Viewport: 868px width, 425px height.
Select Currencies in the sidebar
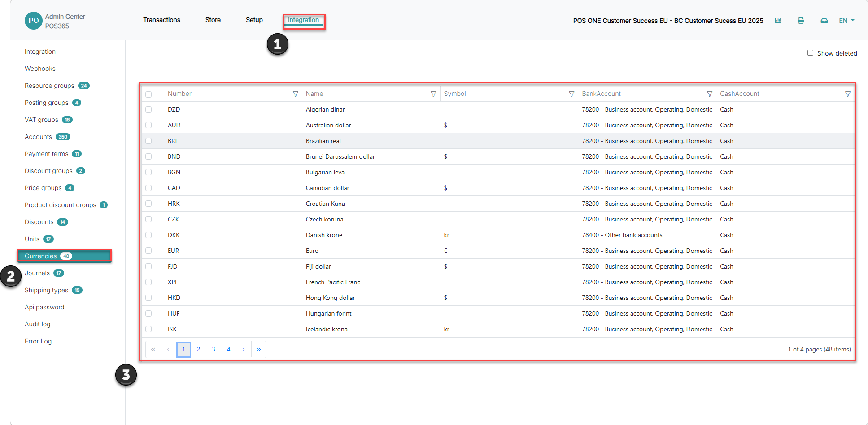click(x=64, y=256)
